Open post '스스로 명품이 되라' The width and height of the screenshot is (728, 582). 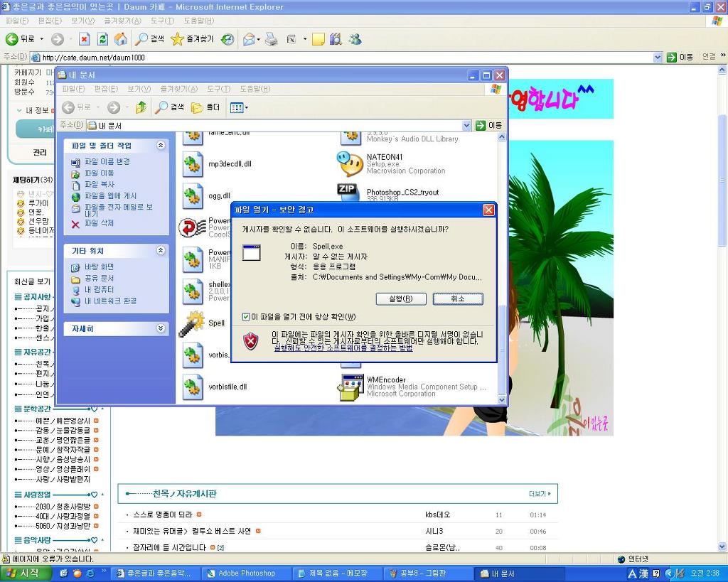coord(163,515)
